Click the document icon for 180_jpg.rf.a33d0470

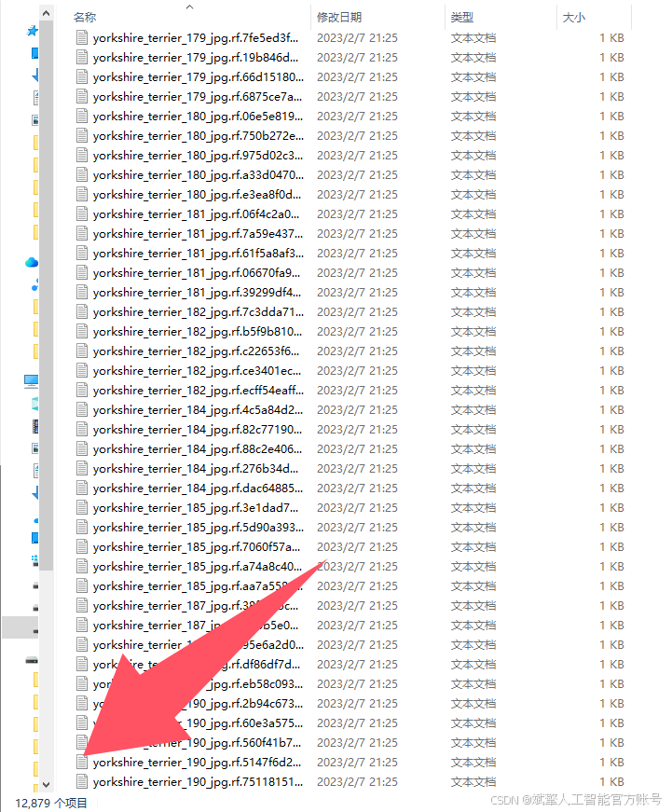point(82,175)
